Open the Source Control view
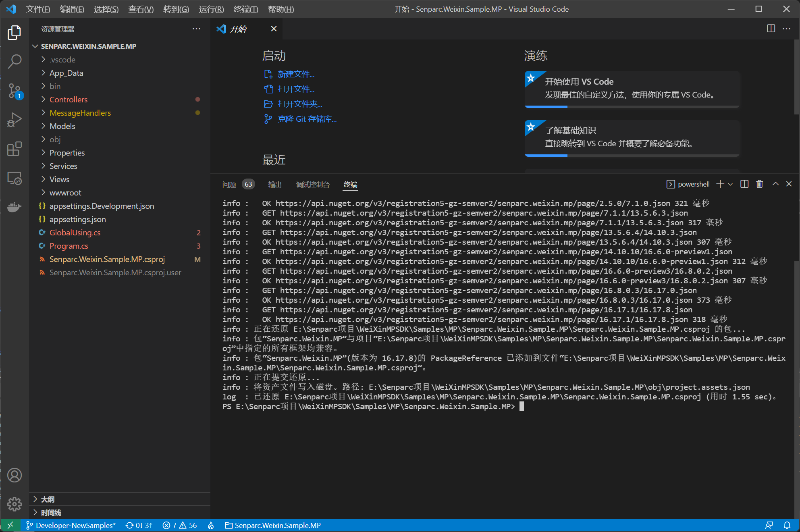This screenshot has width=800, height=532. point(15,91)
